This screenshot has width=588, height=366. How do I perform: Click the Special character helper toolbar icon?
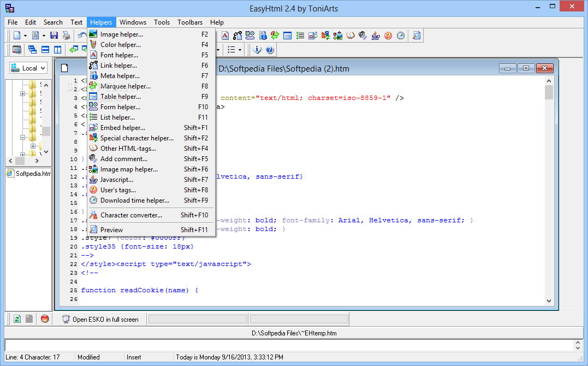click(325, 36)
